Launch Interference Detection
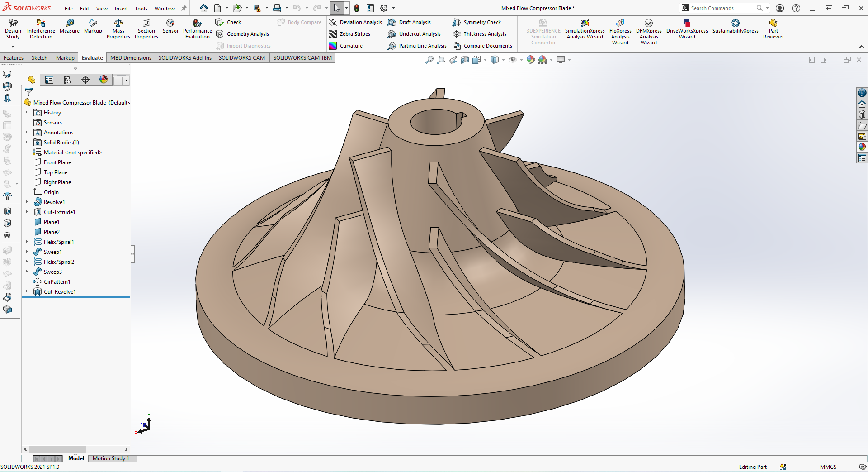The height and width of the screenshot is (472, 868). (x=41, y=29)
